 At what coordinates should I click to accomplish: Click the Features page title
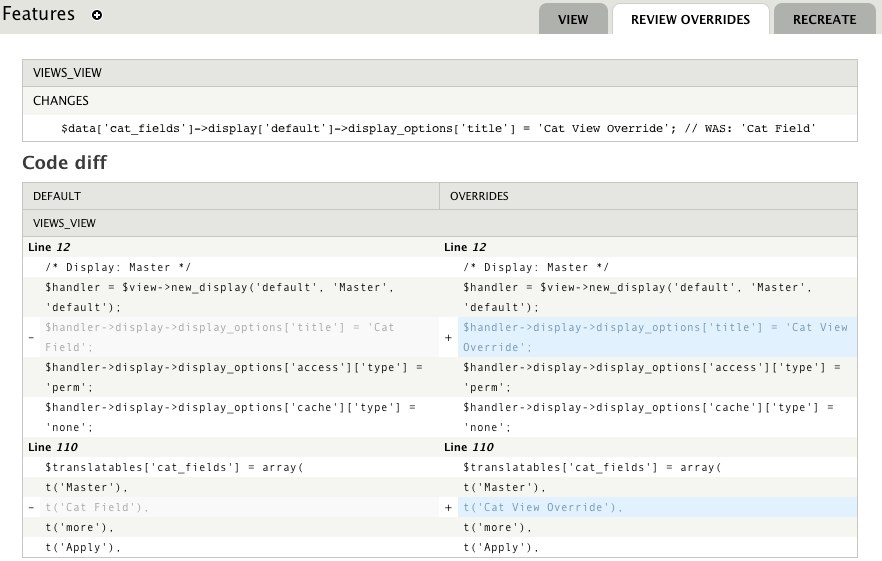[x=38, y=14]
